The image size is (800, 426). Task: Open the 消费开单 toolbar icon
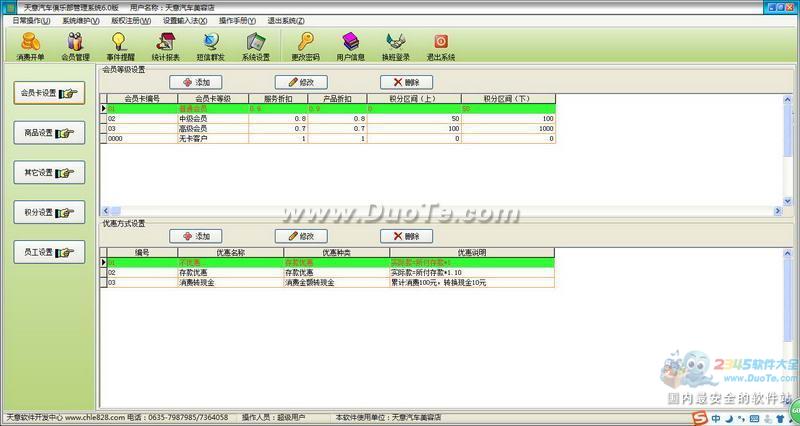coord(30,45)
